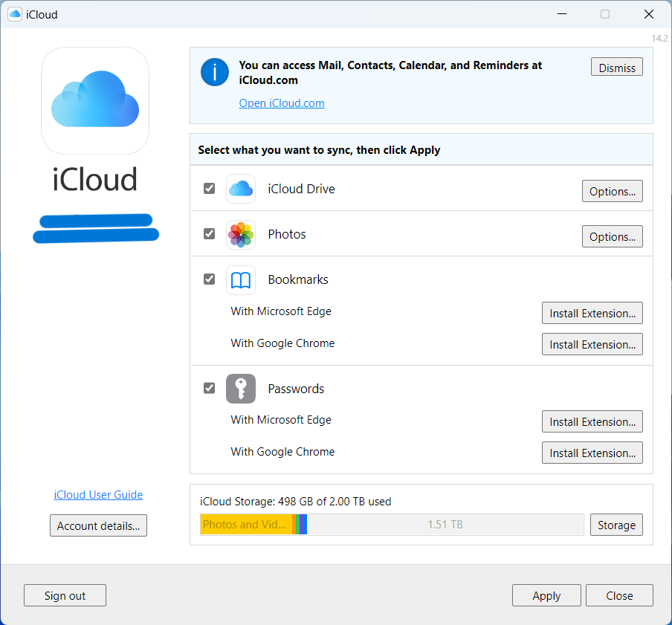This screenshot has height=625, width=672.
Task: Click the yellow Photos and Videos storage segment
Action: [246, 525]
